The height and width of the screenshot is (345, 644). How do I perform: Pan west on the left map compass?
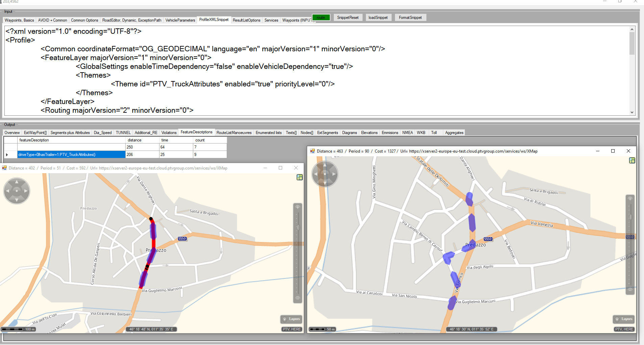pyautogui.click(x=8, y=191)
